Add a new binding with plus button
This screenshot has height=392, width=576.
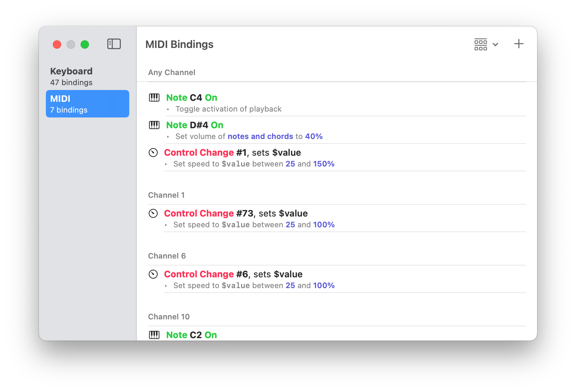[519, 44]
